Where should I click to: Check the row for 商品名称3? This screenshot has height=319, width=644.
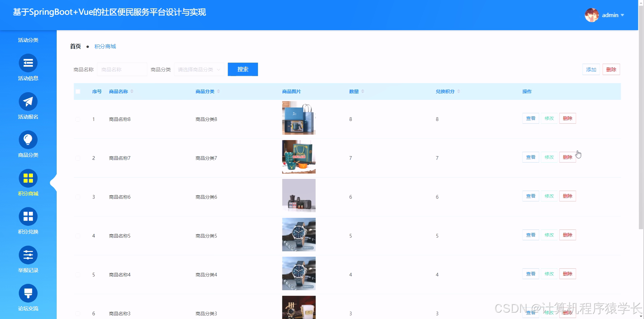[78, 314]
